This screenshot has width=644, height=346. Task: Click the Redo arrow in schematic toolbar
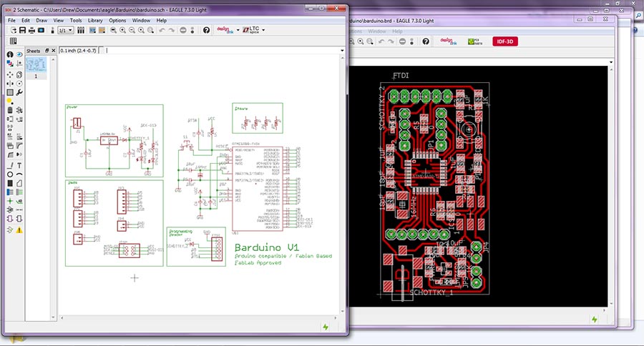(172, 30)
